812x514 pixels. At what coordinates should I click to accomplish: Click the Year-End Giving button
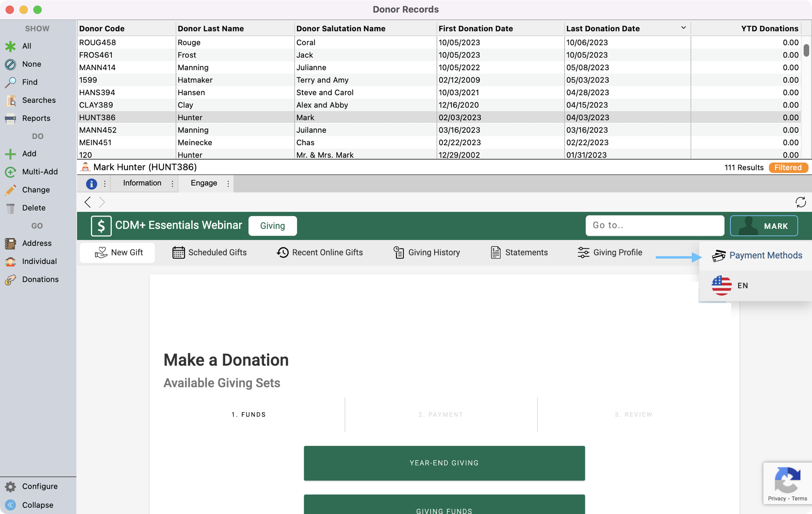[444, 463]
